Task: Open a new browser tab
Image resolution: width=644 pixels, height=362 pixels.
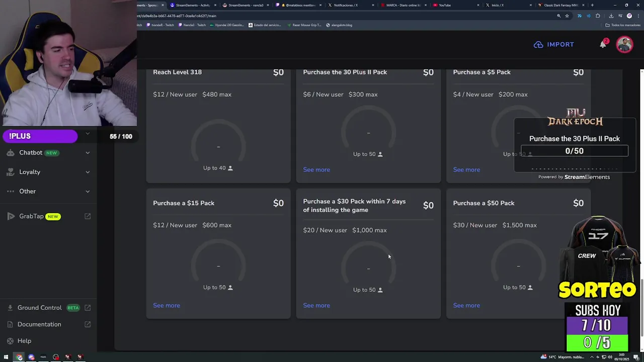Action: click(592, 5)
